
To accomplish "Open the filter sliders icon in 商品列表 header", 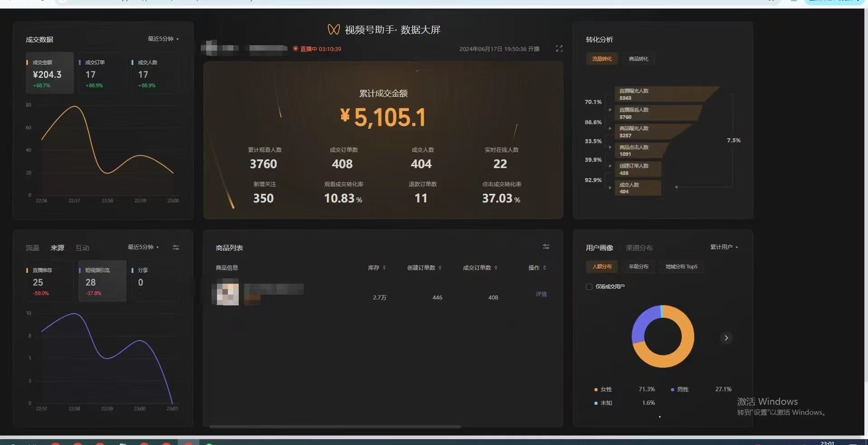I will click(546, 247).
